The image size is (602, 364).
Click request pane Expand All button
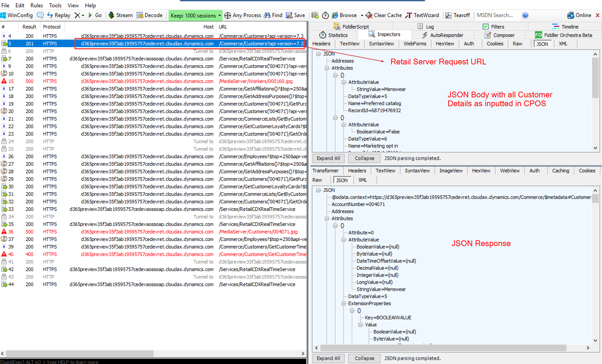pyautogui.click(x=328, y=158)
